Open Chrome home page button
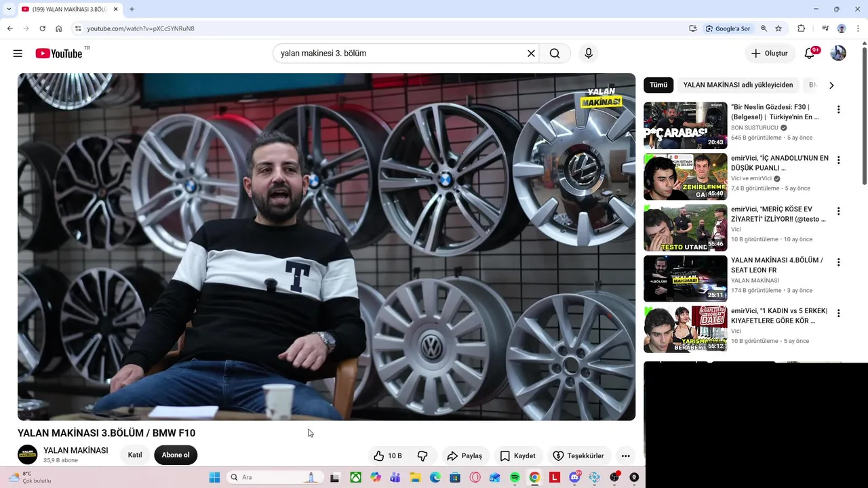 [x=59, y=28]
